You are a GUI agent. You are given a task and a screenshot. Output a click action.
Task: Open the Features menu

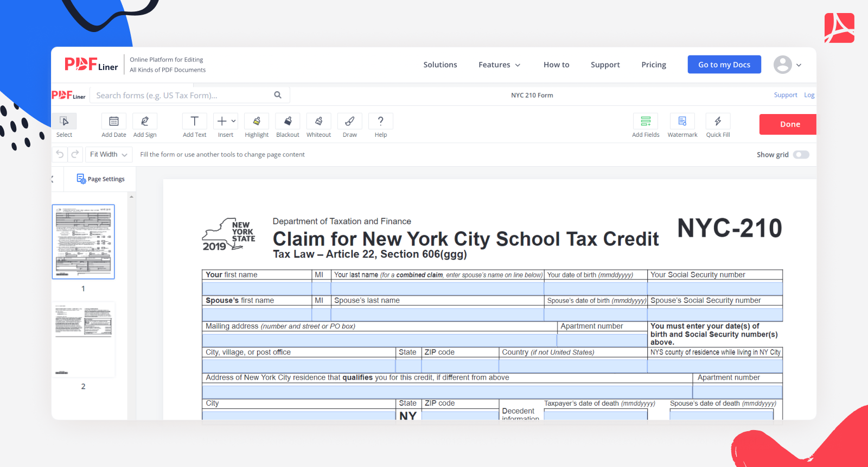499,65
